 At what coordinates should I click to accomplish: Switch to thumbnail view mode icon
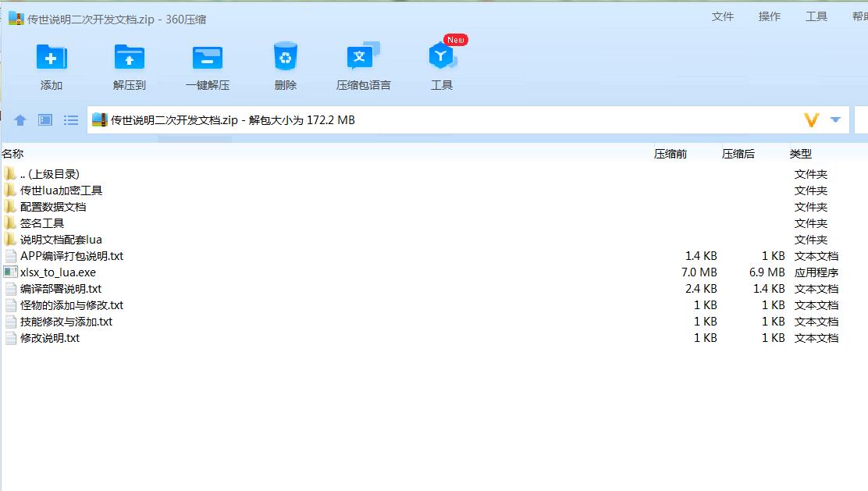click(x=45, y=120)
